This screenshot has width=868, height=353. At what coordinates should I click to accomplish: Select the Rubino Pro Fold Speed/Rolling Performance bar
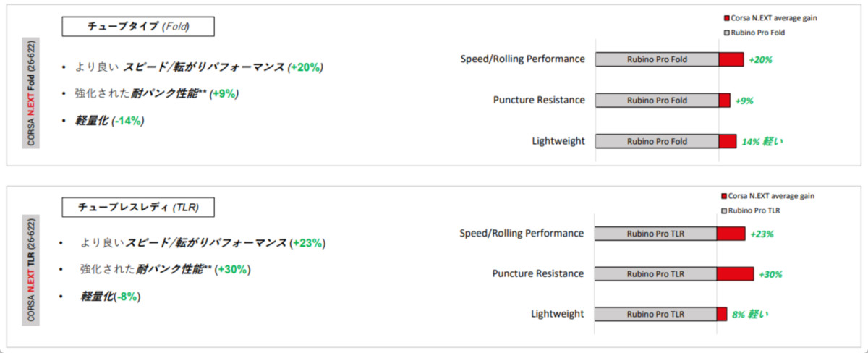657,59
